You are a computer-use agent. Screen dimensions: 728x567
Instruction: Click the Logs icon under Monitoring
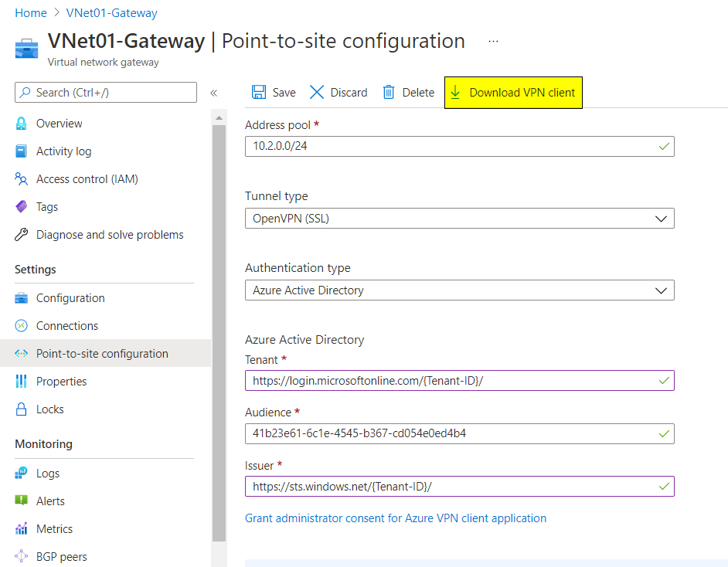coord(22,474)
